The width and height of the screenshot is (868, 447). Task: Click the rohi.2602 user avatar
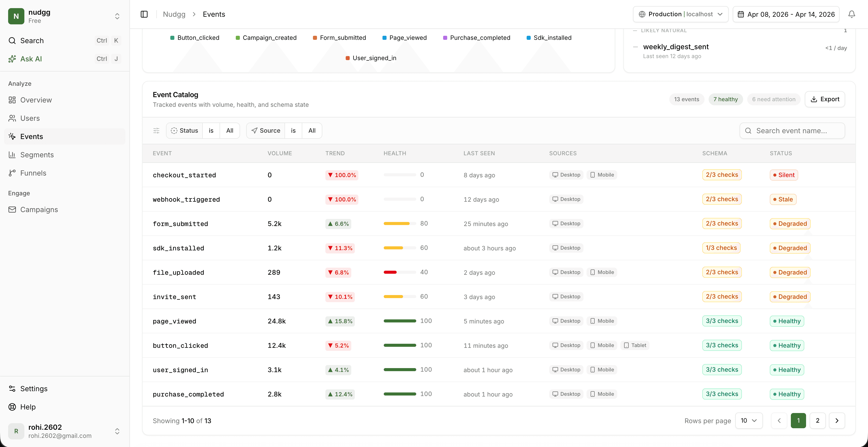pos(16,431)
